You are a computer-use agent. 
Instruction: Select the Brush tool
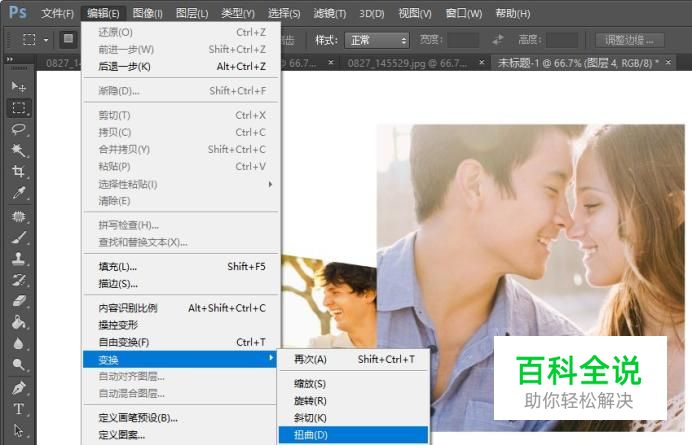[x=19, y=238]
